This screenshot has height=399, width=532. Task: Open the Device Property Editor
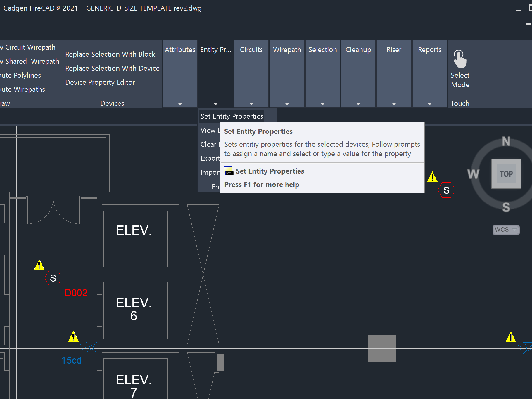(x=100, y=82)
